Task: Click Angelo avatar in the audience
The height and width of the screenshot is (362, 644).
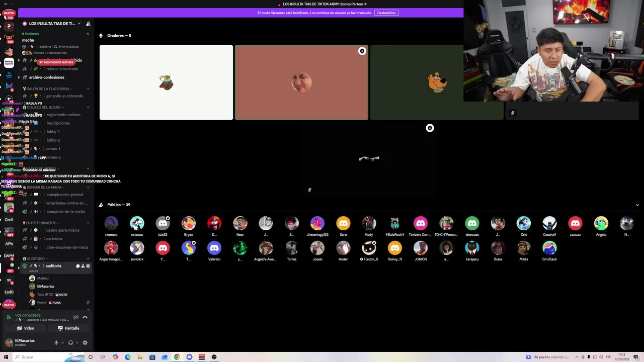Action: pyautogui.click(x=601, y=223)
